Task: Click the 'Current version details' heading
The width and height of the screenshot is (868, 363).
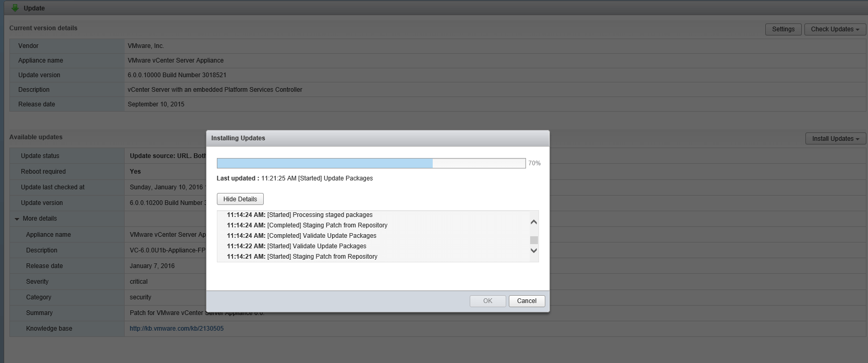Action: 43,28
